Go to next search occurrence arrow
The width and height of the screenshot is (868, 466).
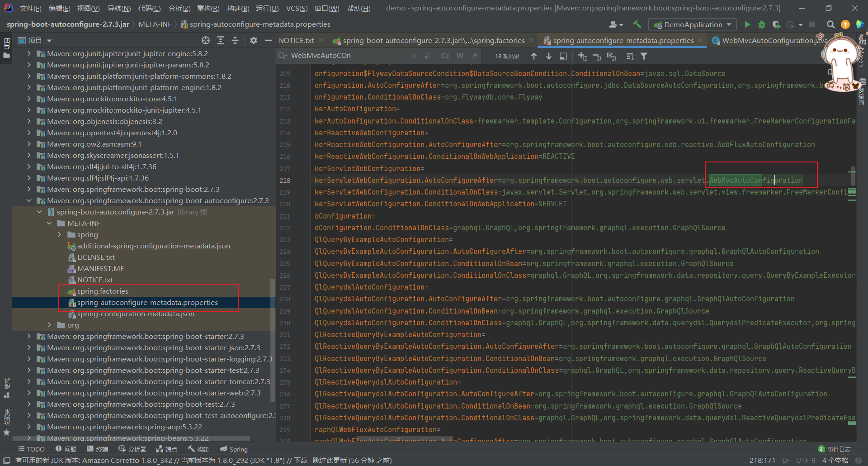pos(549,56)
